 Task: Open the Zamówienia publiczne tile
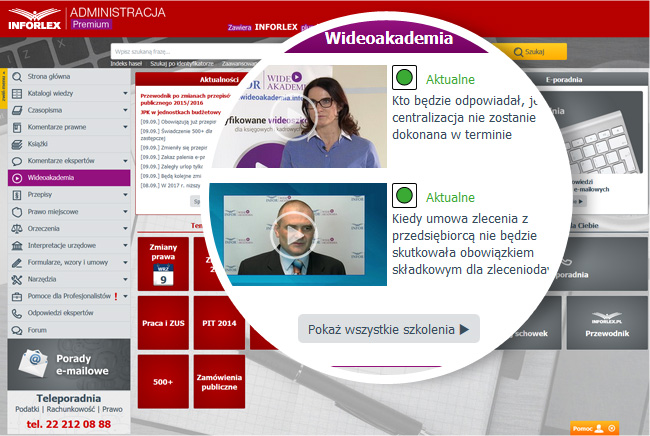pos(219,382)
